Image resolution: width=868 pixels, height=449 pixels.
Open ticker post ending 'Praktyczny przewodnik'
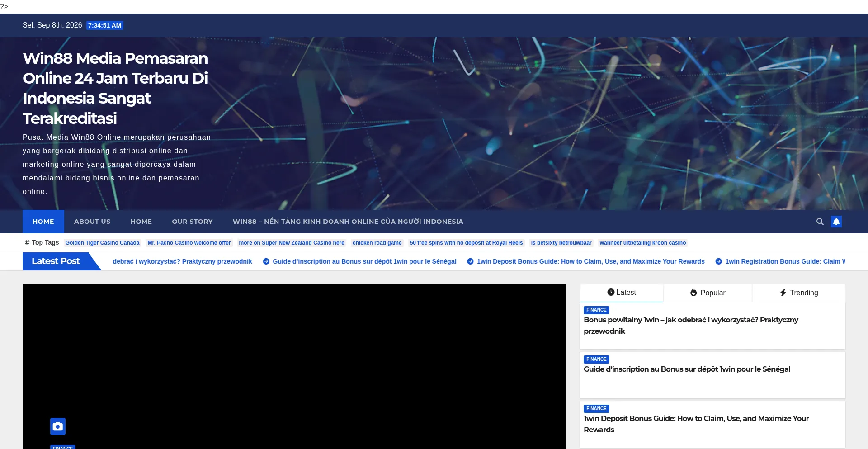(x=182, y=261)
